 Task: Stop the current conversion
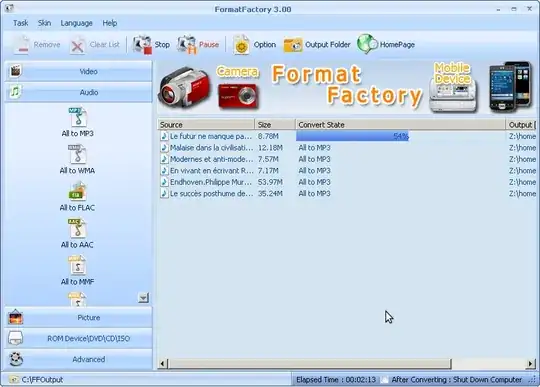(x=152, y=45)
